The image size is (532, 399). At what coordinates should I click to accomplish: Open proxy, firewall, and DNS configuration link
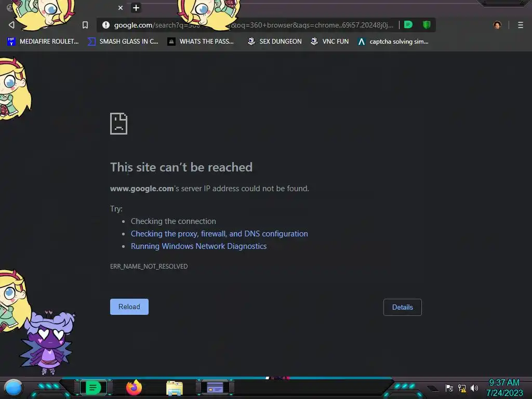tap(219, 234)
